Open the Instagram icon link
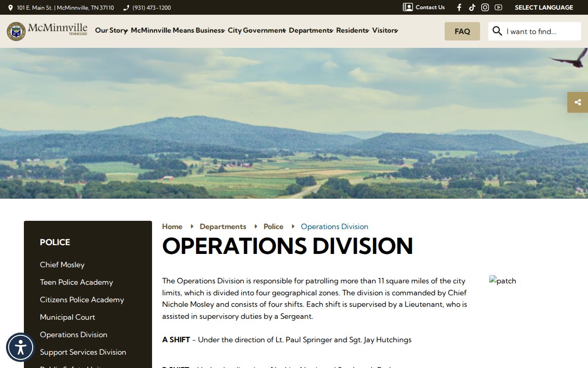The image size is (588, 368). pyautogui.click(x=485, y=7)
